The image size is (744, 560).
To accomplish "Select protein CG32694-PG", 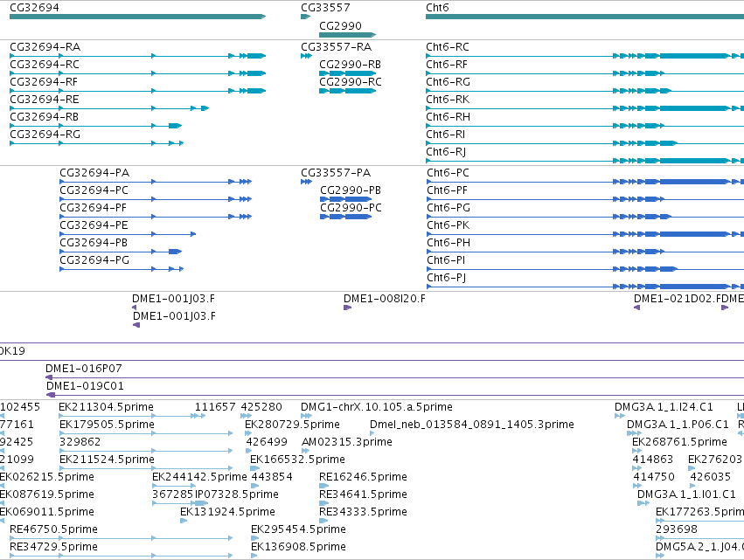I will pos(122,269).
